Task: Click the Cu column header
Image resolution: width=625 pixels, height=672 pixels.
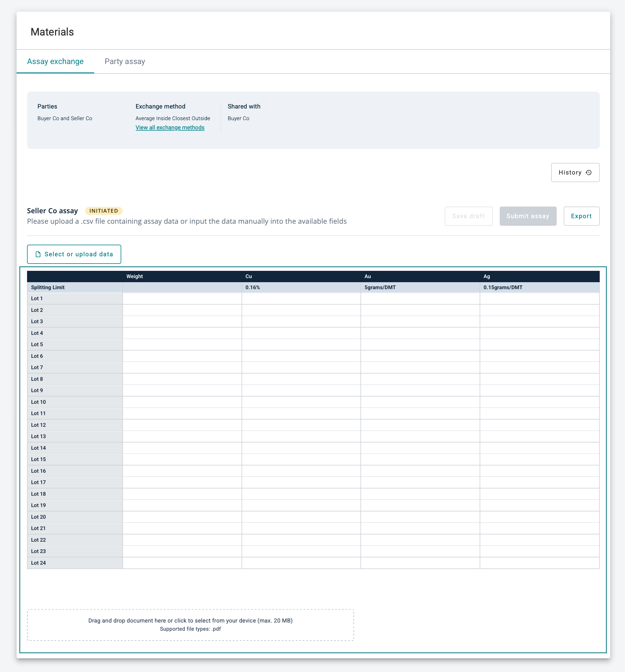Action: (249, 276)
